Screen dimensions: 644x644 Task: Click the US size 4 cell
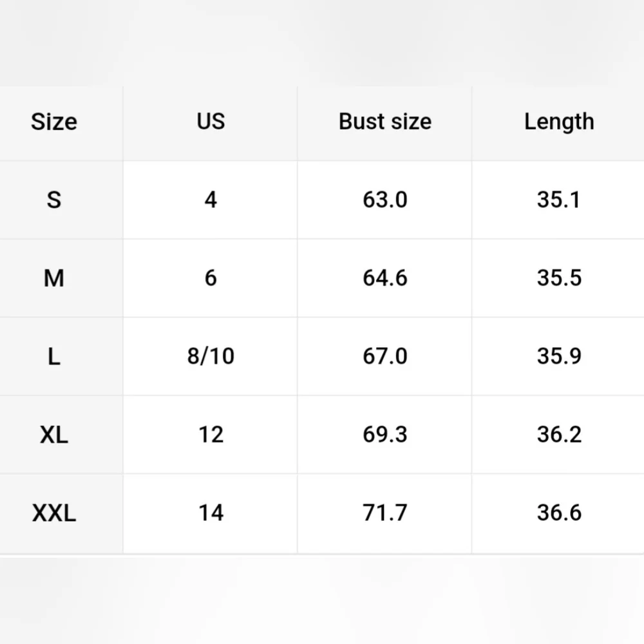[211, 200]
